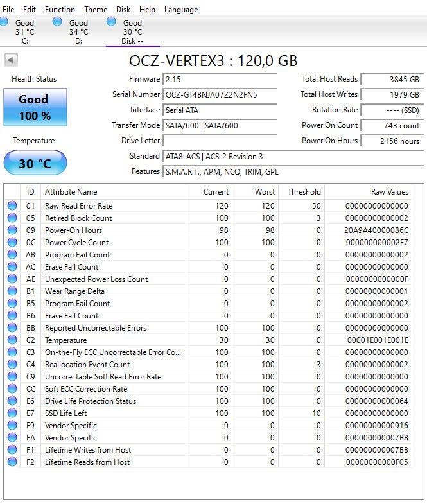Click status icon for Power-On Hours row

point(12,230)
